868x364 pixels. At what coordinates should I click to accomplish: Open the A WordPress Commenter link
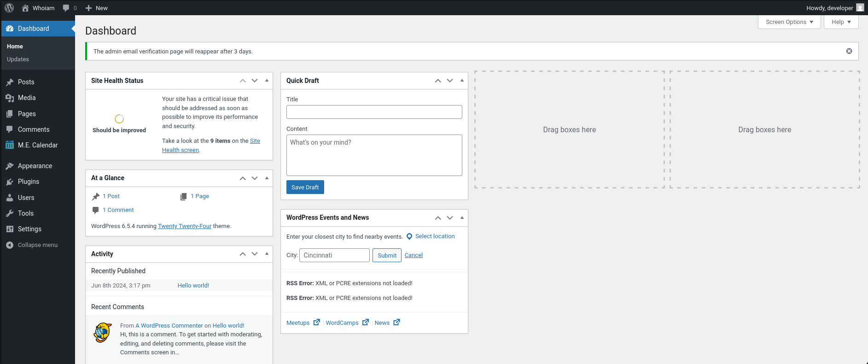(x=169, y=326)
